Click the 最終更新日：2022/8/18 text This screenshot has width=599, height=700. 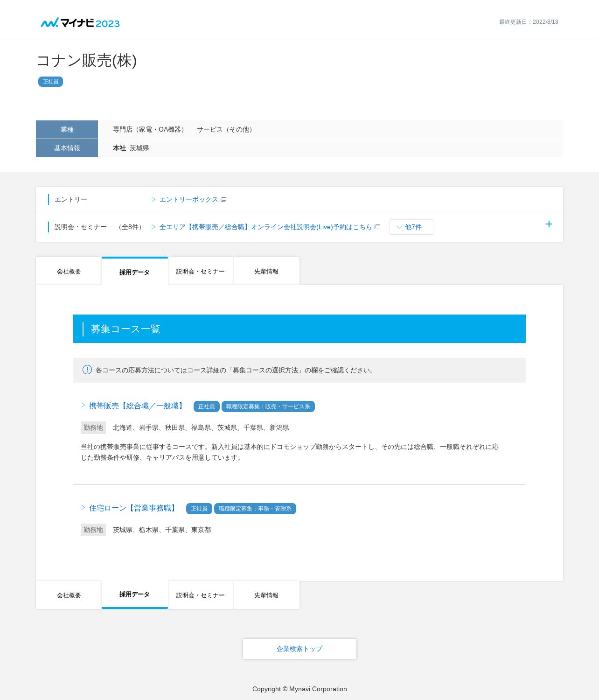point(529,22)
